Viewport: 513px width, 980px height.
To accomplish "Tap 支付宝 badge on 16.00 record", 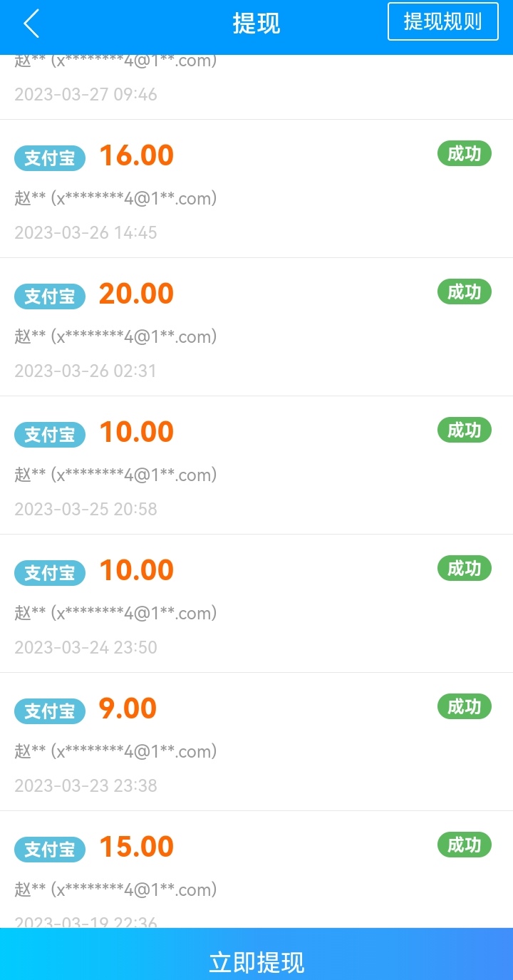I will (x=50, y=158).
